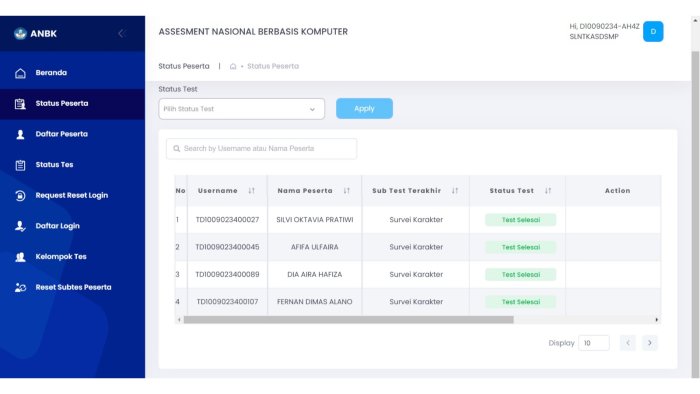Sort by Sub Test Terakhir arrows
This screenshot has width=700, height=394.
point(454,191)
